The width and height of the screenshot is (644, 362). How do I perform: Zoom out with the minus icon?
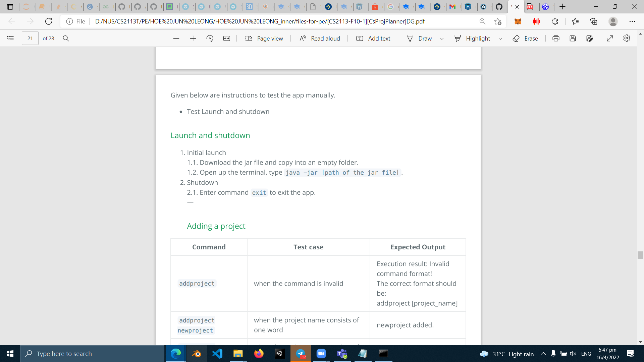(176, 39)
